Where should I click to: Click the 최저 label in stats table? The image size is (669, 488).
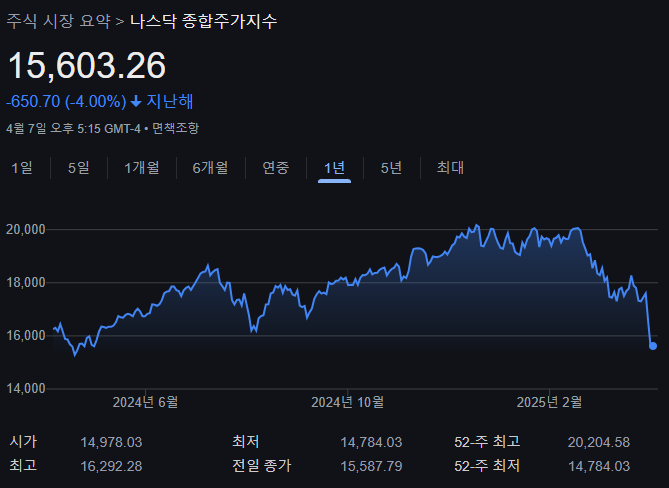coord(246,442)
